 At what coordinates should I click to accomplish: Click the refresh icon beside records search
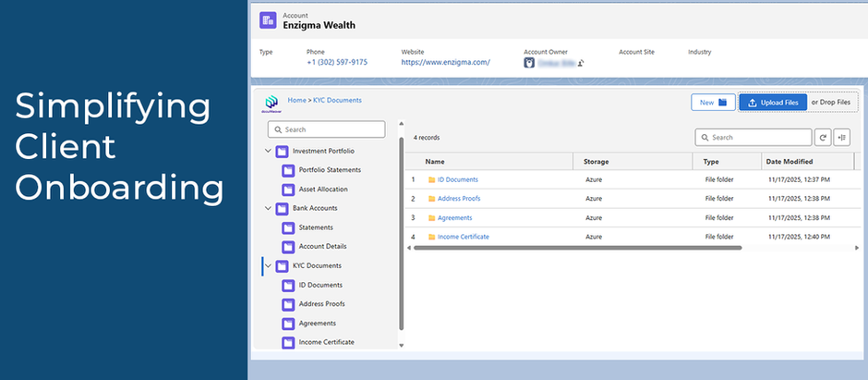tap(823, 138)
